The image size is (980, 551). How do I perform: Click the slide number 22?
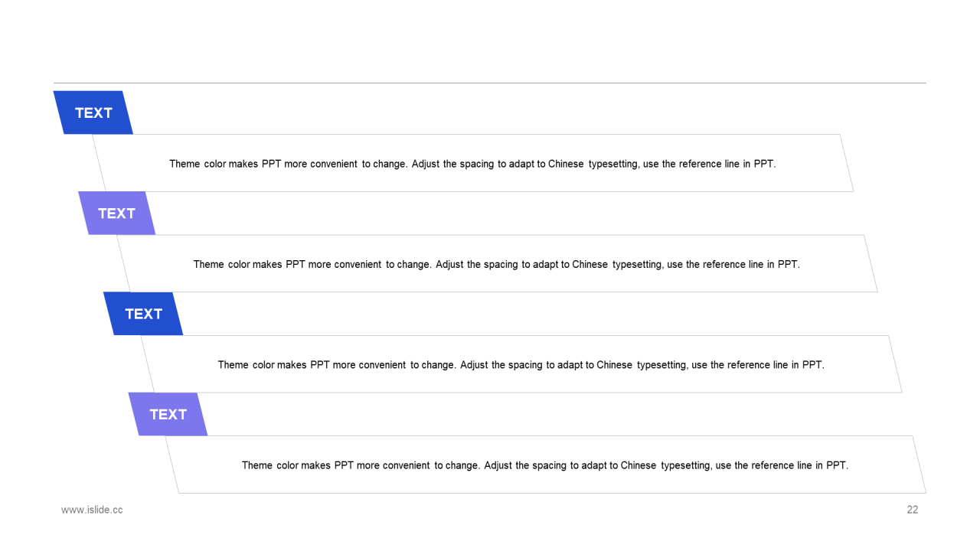(912, 510)
